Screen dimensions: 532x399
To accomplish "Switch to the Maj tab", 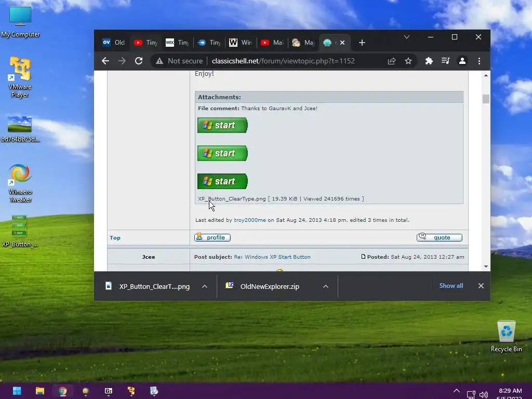I will tap(303, 43).
